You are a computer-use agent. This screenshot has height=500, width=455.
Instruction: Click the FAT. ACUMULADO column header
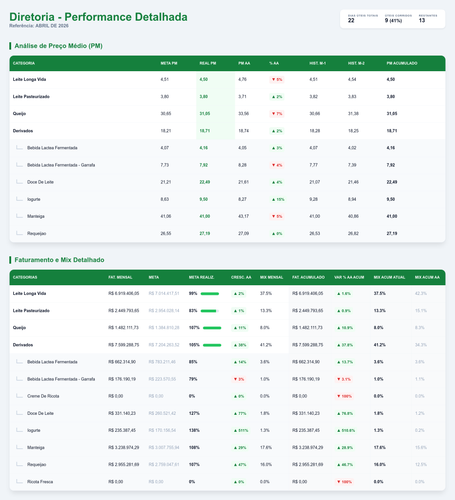308,277
